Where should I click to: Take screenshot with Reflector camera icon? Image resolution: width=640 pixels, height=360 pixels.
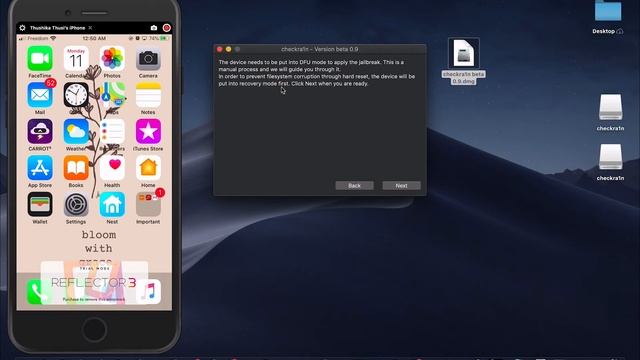coord(154,28)
